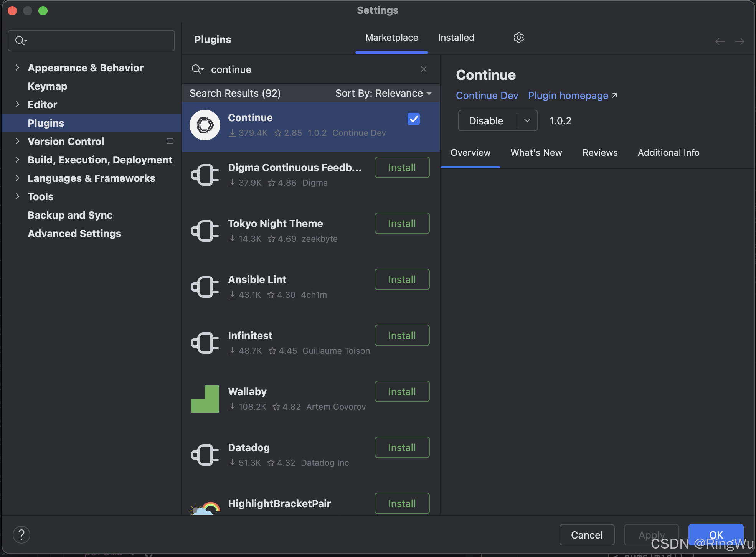756x557 pixels.
Task: Expand the Appearance & Behavior tree node
Action: click(x=17, y=68)
